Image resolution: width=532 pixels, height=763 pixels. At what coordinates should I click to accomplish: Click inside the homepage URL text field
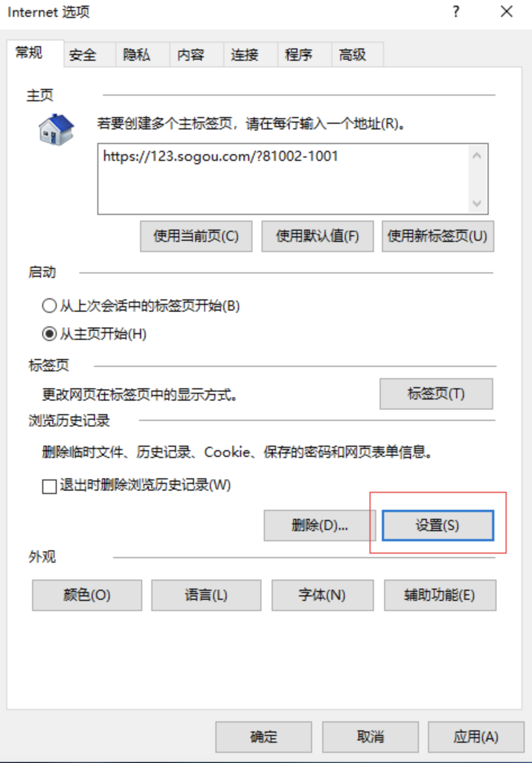coord(283,179)
